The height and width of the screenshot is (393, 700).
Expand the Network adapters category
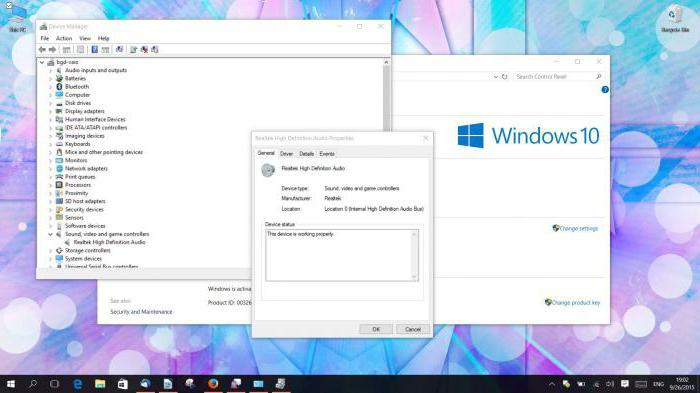click(x=50, y=169)
